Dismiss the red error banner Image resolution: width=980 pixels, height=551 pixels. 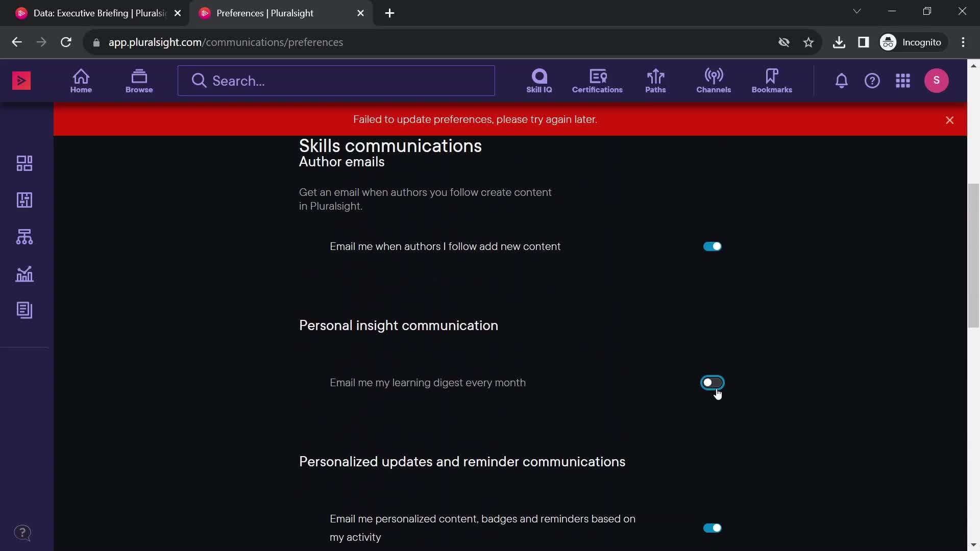[x=950, y=120]
